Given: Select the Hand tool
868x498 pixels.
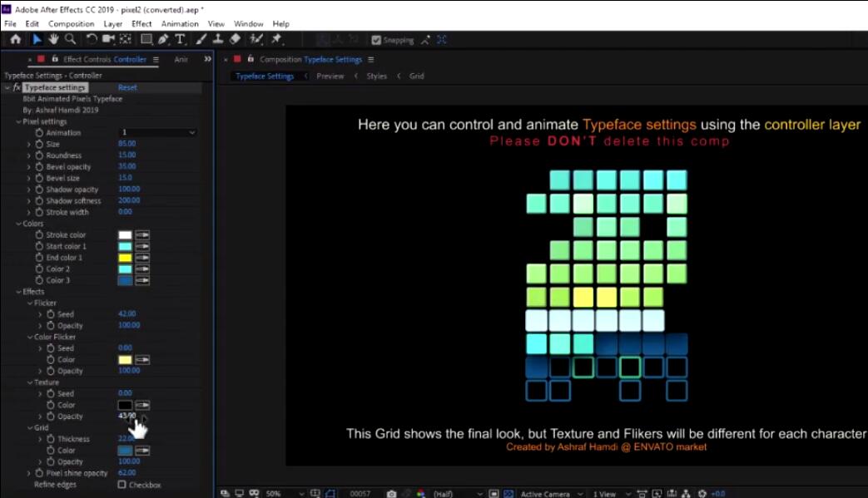Looking at the screenshot, I should pyautogui.click(x=53, y=39).
